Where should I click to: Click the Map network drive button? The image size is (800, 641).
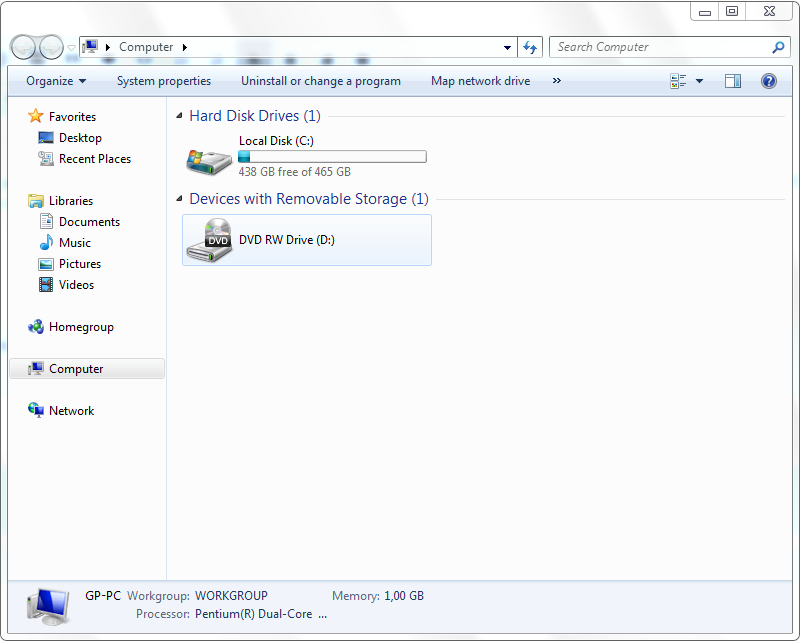tap(480, 81)
